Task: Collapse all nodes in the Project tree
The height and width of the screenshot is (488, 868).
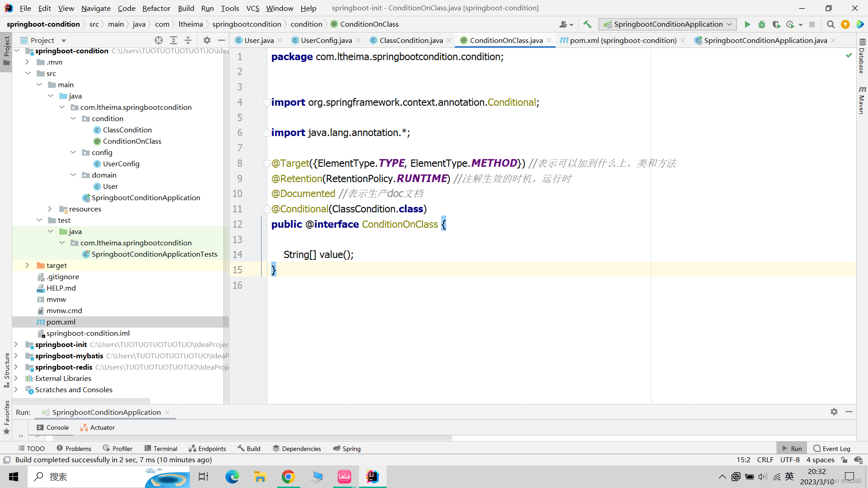Action: pos(188,40)
